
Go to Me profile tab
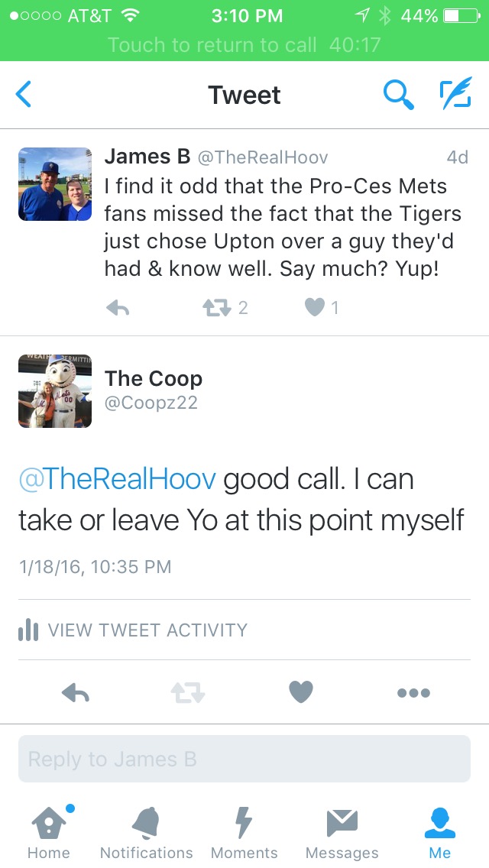(x=440, y=831)
